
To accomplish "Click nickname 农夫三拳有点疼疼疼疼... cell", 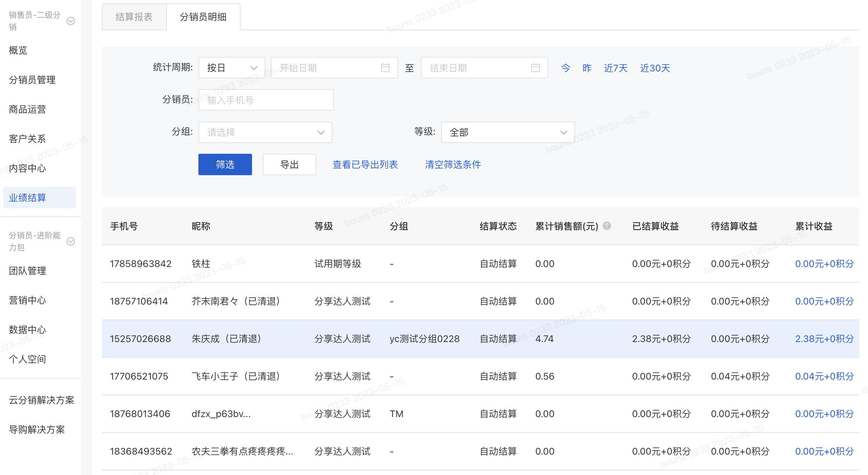I will [x=242, y=451].
